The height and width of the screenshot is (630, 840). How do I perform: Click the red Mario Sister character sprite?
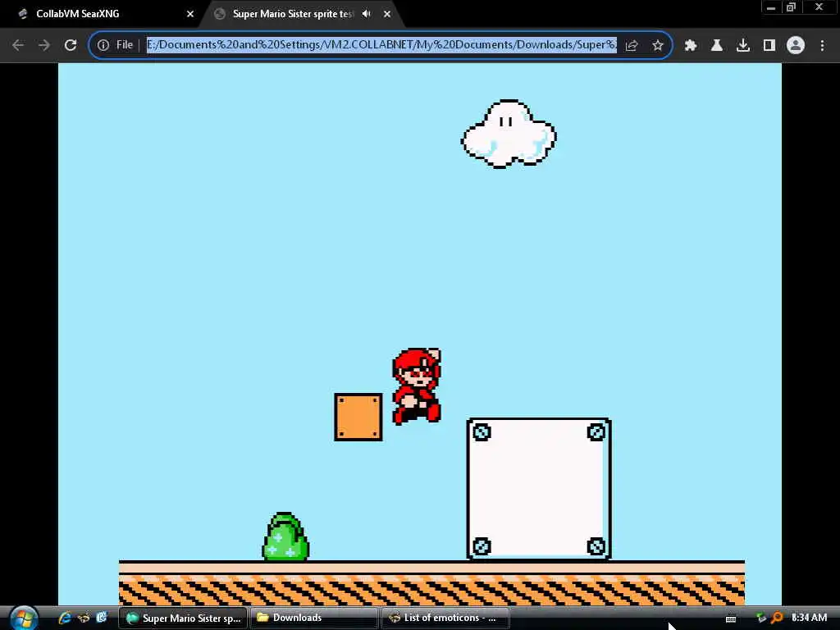(417, 386)
